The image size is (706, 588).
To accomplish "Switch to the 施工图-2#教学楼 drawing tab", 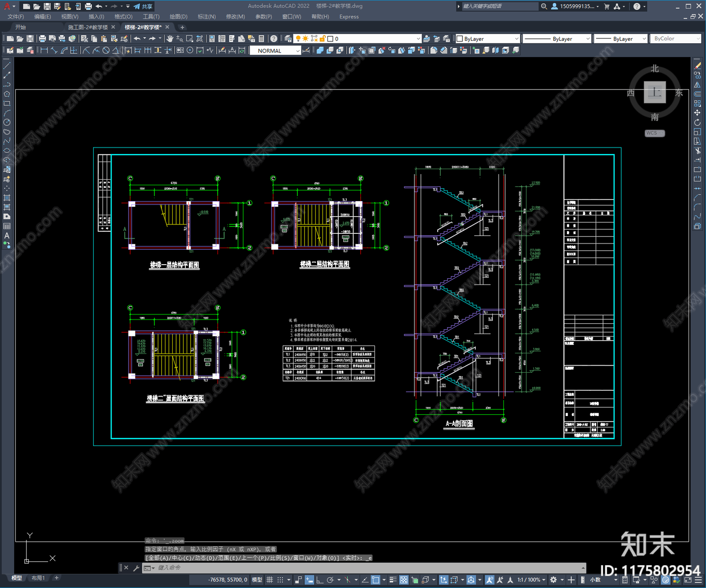I will coord(88,27).
